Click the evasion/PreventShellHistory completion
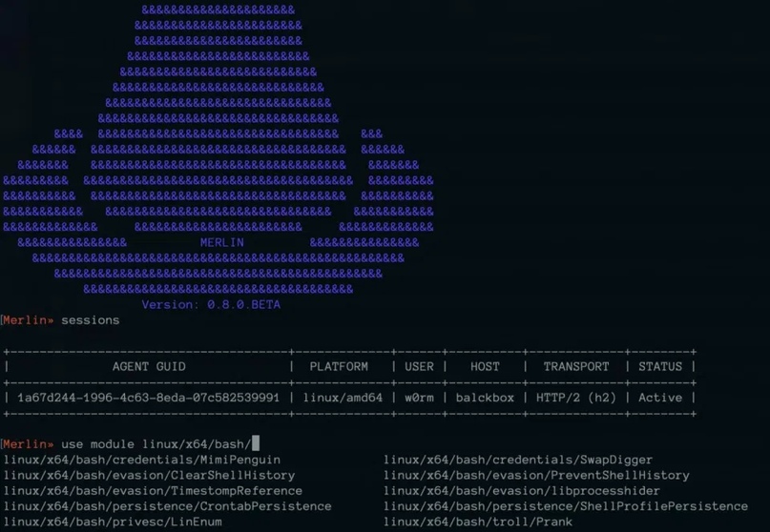The image size is (770, 532). pyautogui.click(x=536, y=476)
